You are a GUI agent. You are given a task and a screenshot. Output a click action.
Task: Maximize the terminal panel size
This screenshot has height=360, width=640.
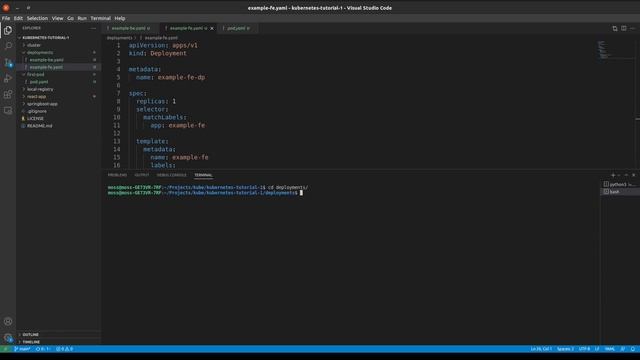coord(626,175)
